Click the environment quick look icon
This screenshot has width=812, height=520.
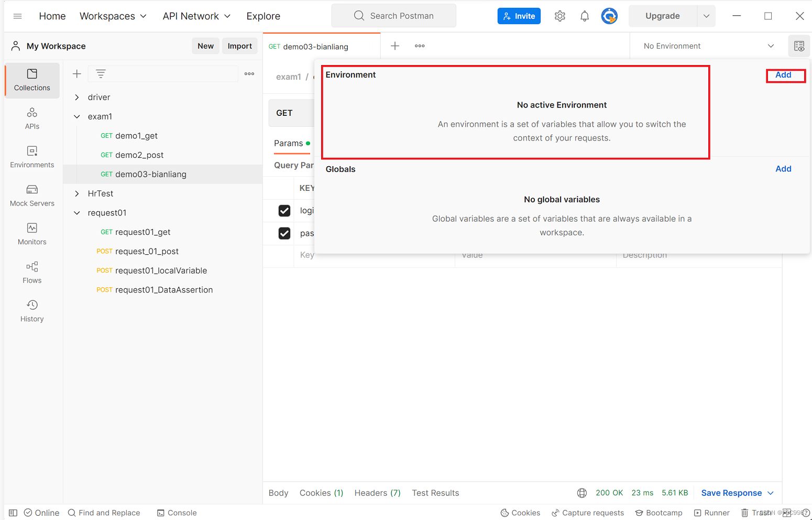tap(799, 46)
